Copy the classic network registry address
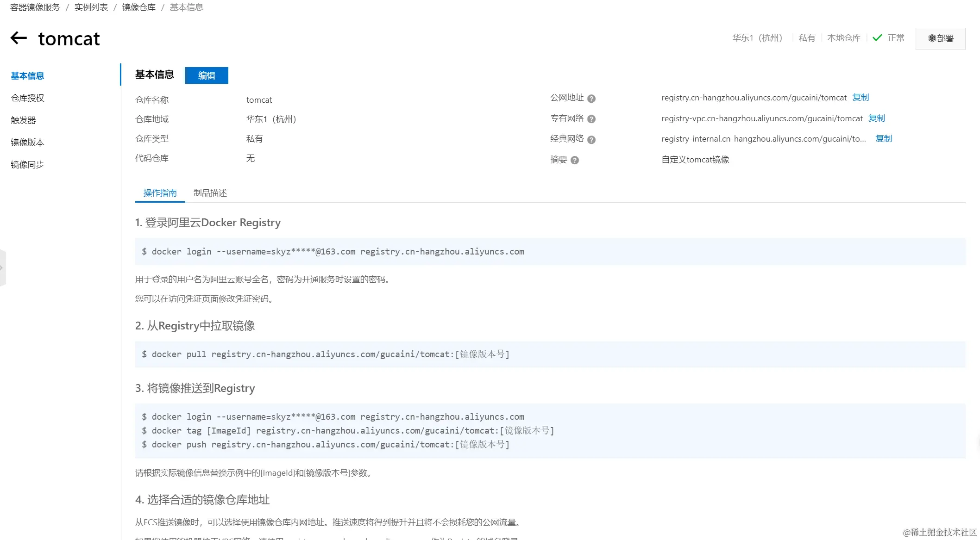This screenshot has height=540, width=980. 883,139
